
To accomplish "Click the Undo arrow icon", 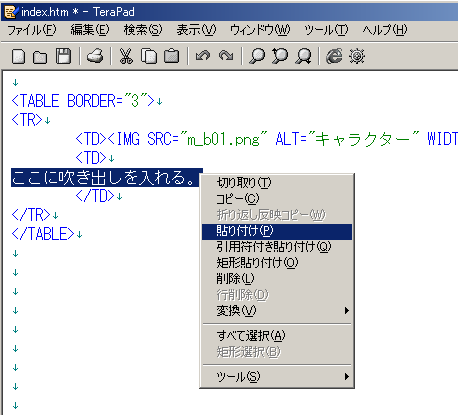I will pyautogui.click(x=203, y=56).
